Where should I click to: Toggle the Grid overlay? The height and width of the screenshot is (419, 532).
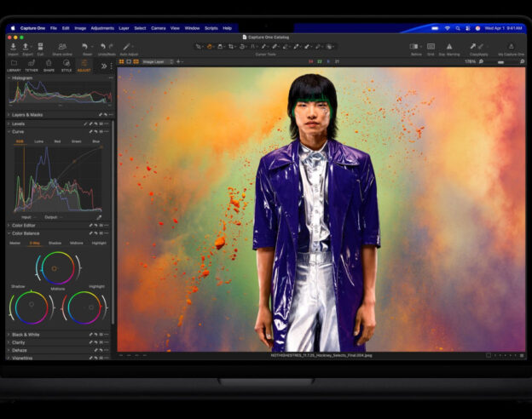(431, 47)
